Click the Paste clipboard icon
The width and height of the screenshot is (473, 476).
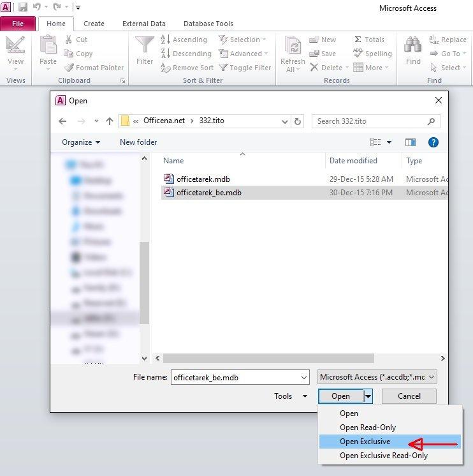pyautogui.click(x=48, y=44)
